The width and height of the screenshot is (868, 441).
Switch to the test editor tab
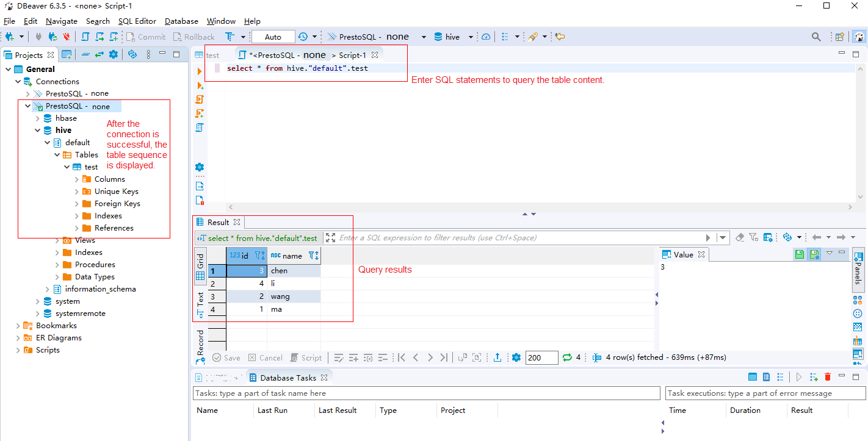(208, 55)
